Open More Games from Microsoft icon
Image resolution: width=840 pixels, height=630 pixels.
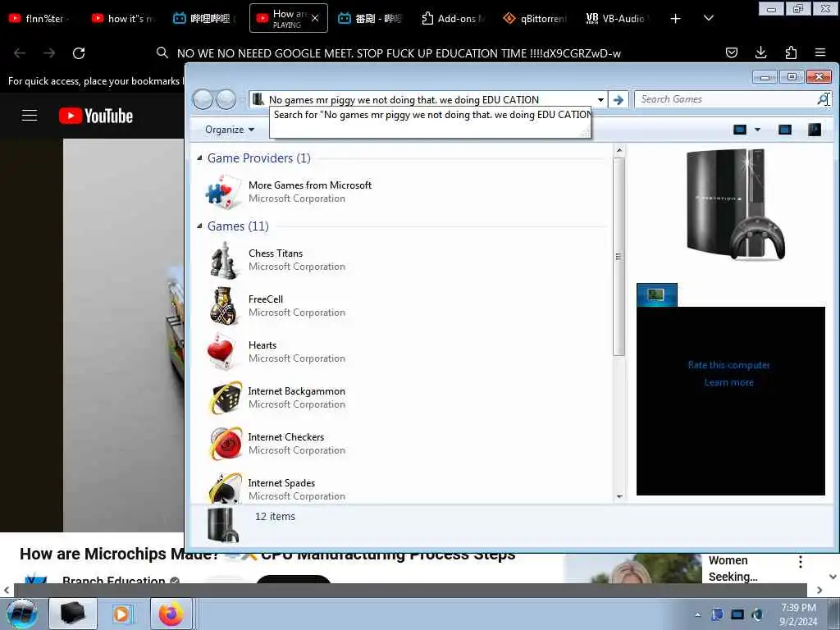(x=223, y=192)
